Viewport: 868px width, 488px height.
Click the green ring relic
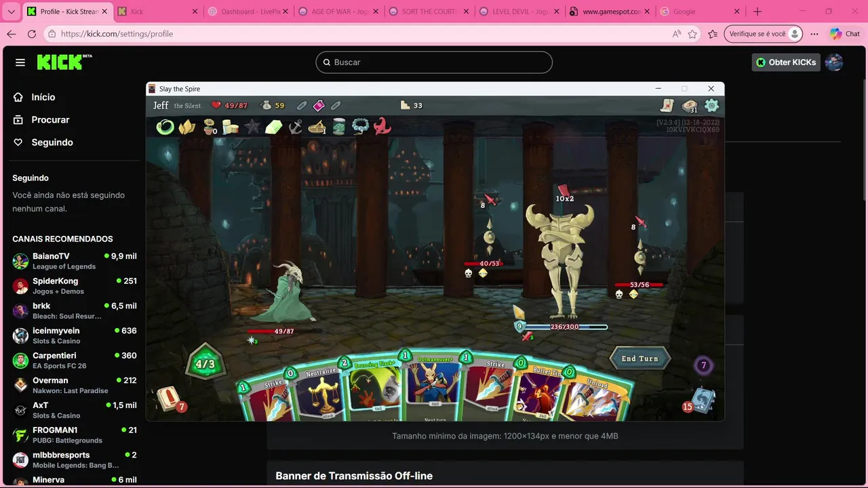click(x=165, y=127)
